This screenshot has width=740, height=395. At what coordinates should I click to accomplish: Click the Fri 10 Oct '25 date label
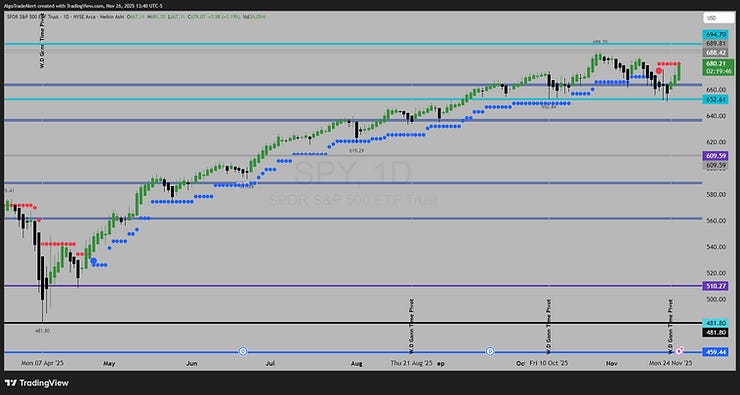549,363
